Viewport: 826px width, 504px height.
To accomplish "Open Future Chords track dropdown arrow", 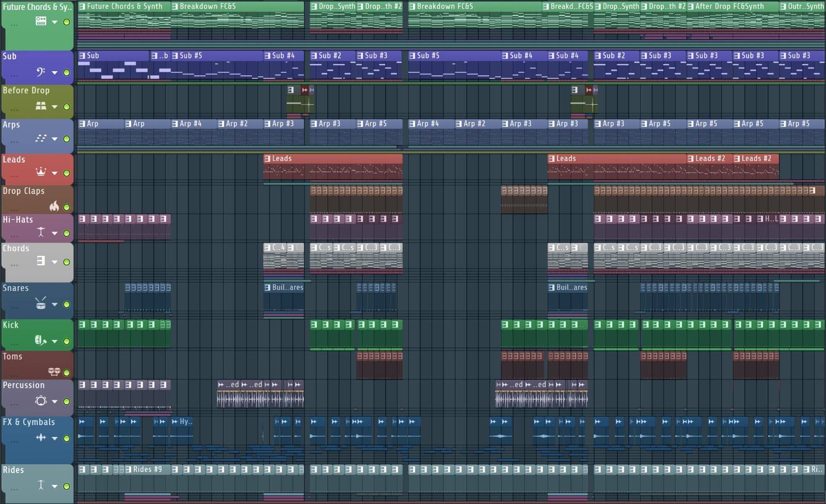I will [x=54, y=22].
